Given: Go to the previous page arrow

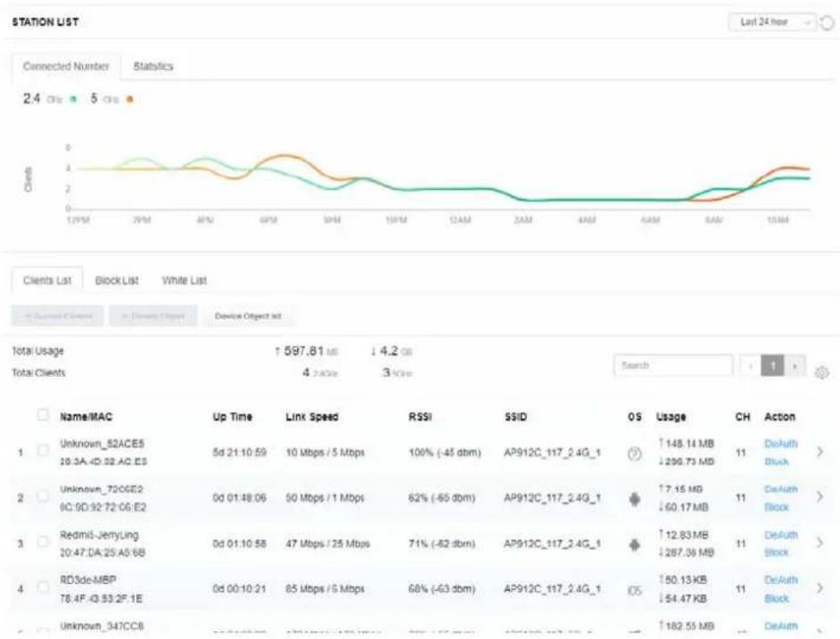Looking at the screenshot, I should [x=751, y=365].
